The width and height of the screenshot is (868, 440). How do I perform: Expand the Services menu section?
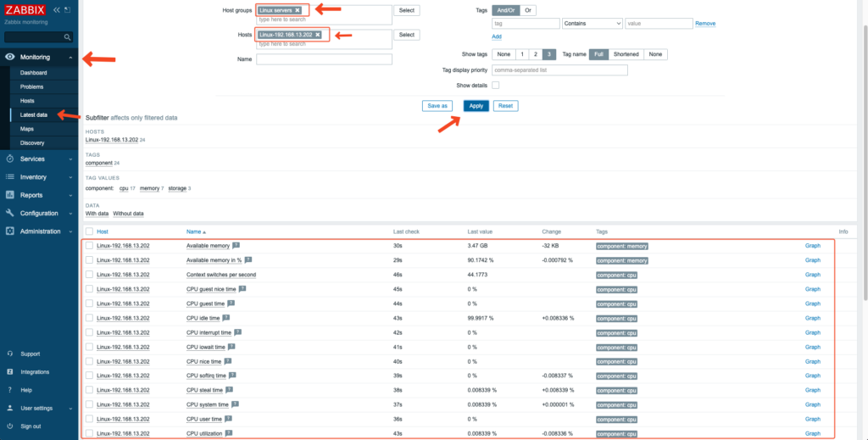pyautogui.click(x=71, y=159)
